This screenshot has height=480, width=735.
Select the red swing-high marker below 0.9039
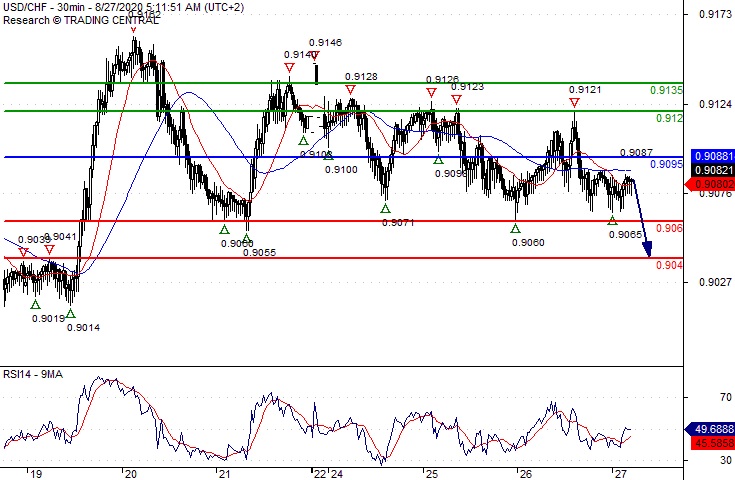click(23, 253)
